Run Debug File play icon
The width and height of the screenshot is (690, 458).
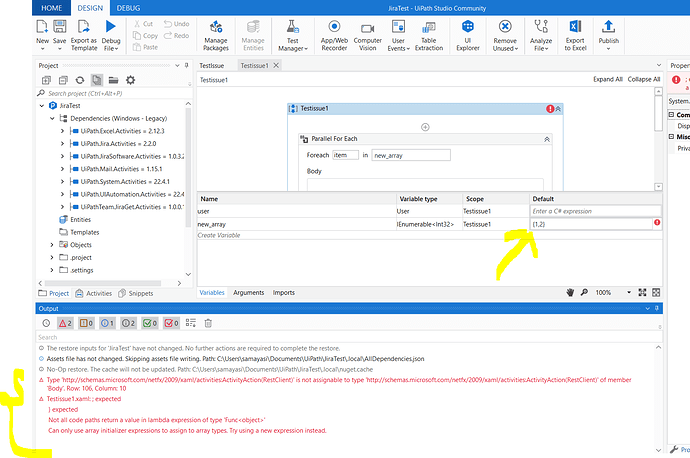pyautogui.click(x=110, y=27)
